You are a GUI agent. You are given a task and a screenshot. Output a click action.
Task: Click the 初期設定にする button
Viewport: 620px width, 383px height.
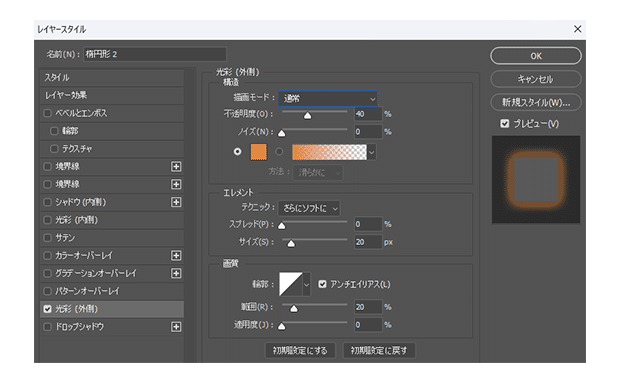pos(300,350)
